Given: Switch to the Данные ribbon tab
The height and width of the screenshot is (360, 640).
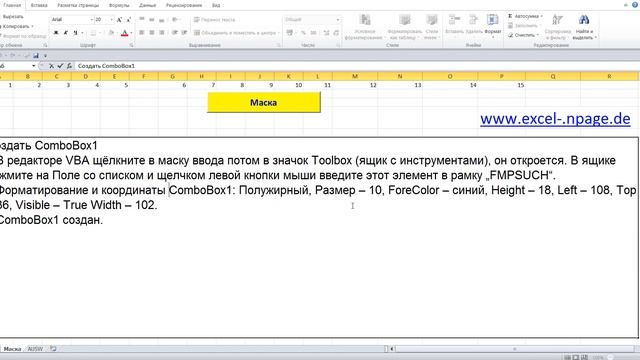Looking at the screenshot, I should pos(147,5).
